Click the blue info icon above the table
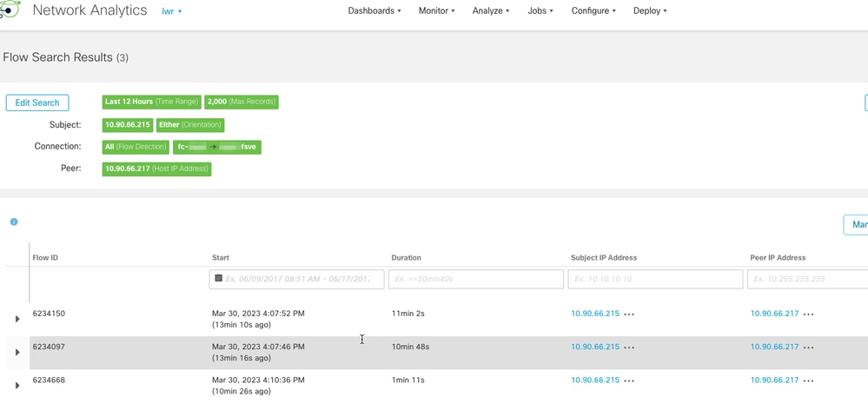This screenshot has width=868, height=404. [14, 222]
